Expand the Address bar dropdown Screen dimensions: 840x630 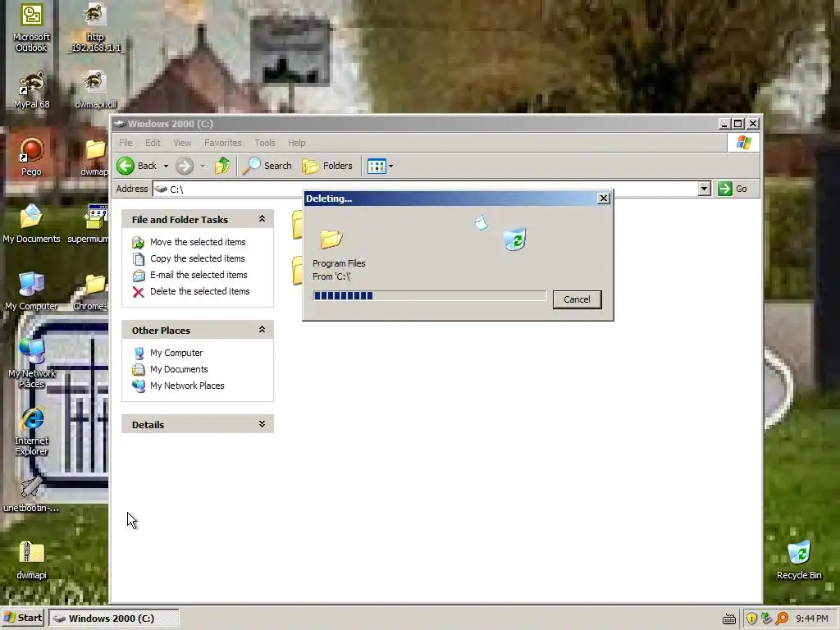(705, 189)
